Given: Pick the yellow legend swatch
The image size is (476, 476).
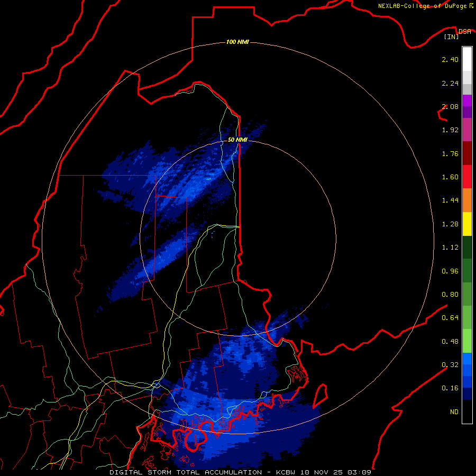Looking at the screenshot, I should tap(467, 224).
